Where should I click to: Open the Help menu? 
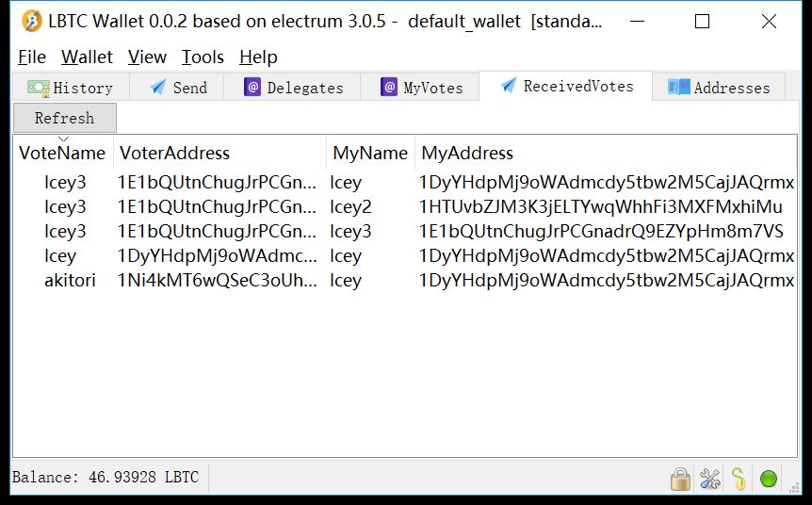[x=258, y=57]
